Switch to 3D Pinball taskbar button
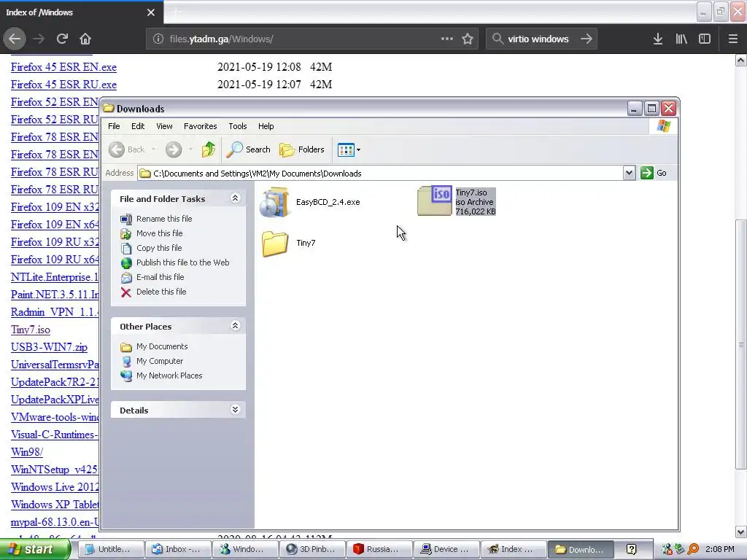This screenshot has height=560, width=747. (311, 550)
